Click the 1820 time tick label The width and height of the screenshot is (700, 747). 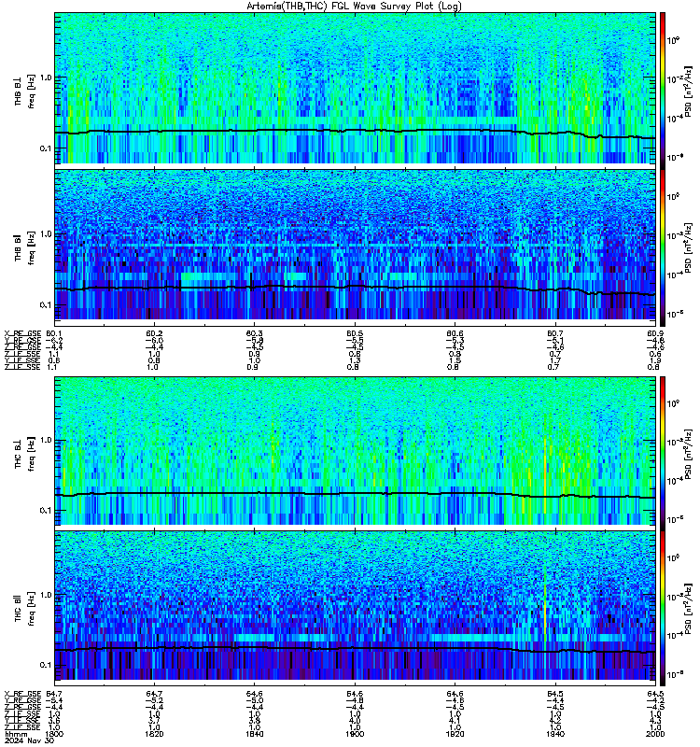pyautogui.click(x=154, y=734)
